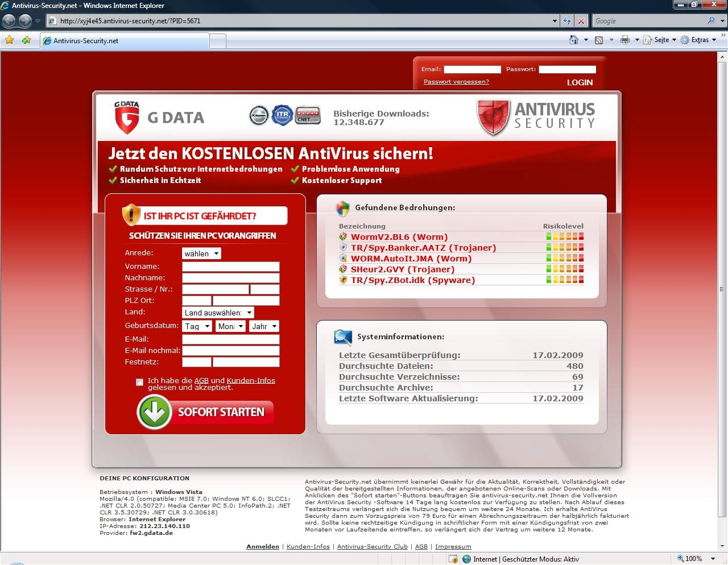Click the threat name 'TR/Spy.ZBot.idk (Spyware)'
The height and width of the screenshot is (565, 728).
coord(413,280)
